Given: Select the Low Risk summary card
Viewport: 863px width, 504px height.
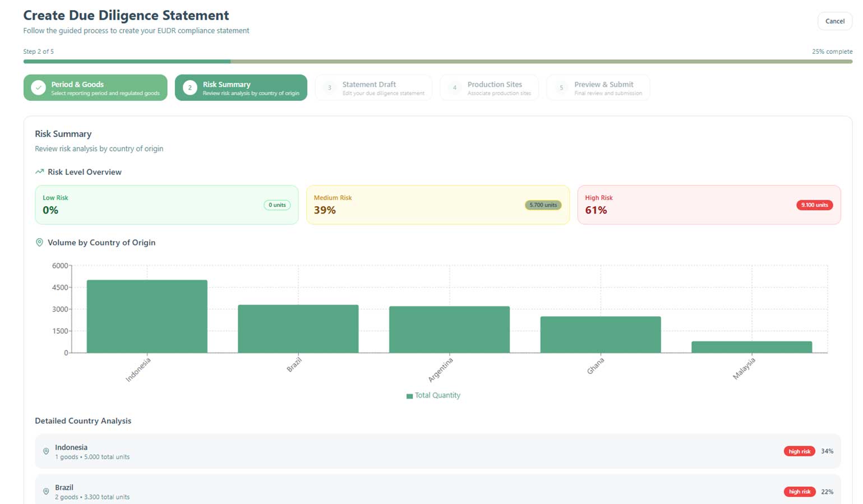Looking at the screenshot, I should point(167,205).
